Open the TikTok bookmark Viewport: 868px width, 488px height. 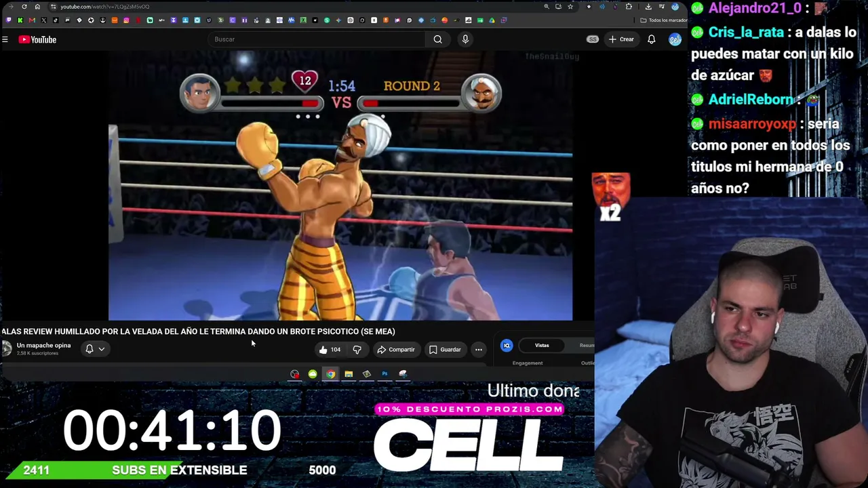click(x=56, y=20)
